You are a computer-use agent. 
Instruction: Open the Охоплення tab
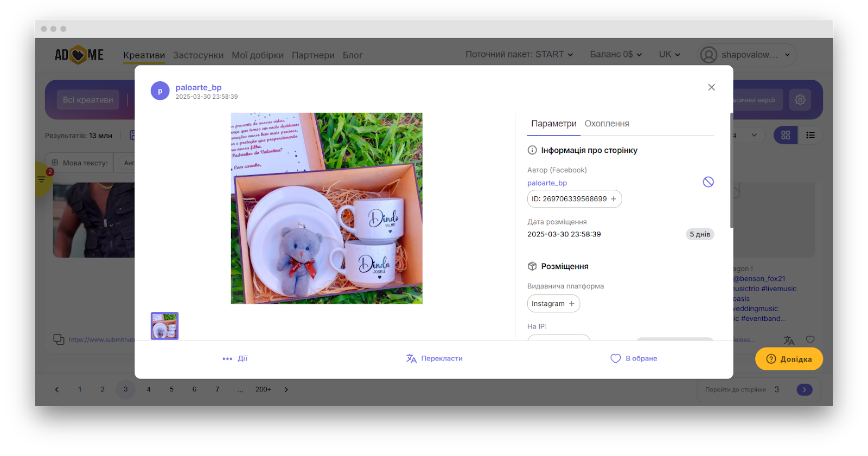coord(607,124)
